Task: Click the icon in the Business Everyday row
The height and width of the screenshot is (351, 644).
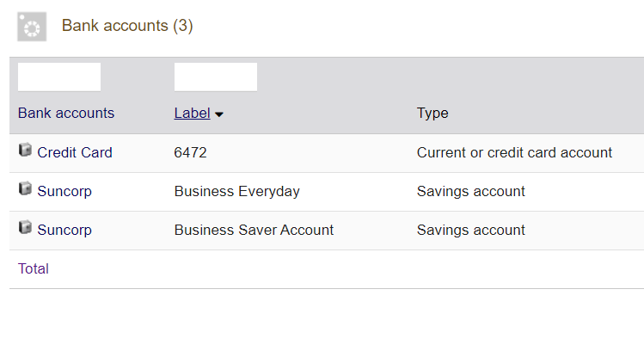Action: pos(25,190)
